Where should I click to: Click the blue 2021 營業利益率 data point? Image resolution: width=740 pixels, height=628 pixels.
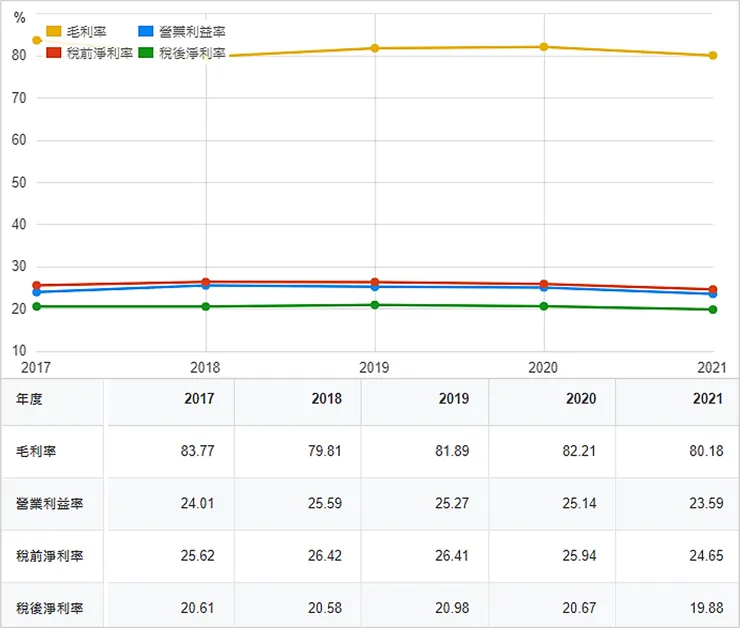[713, 294]
